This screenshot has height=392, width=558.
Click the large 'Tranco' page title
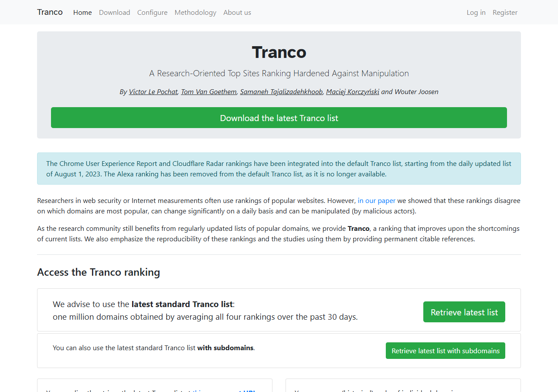coord(279,52)
